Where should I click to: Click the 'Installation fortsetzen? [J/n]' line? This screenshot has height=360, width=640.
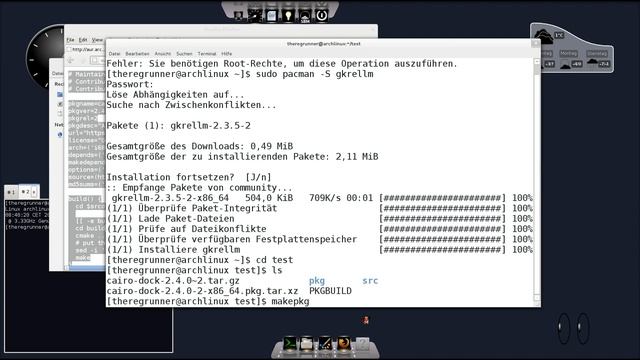click(189, 177)
